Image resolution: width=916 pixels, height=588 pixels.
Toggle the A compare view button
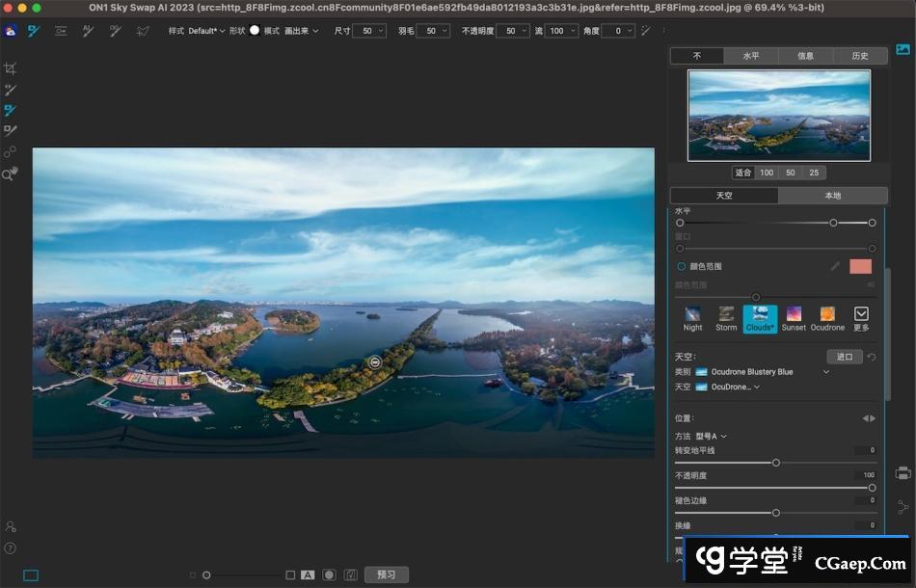pyautogui.click(x=308, y=575)
